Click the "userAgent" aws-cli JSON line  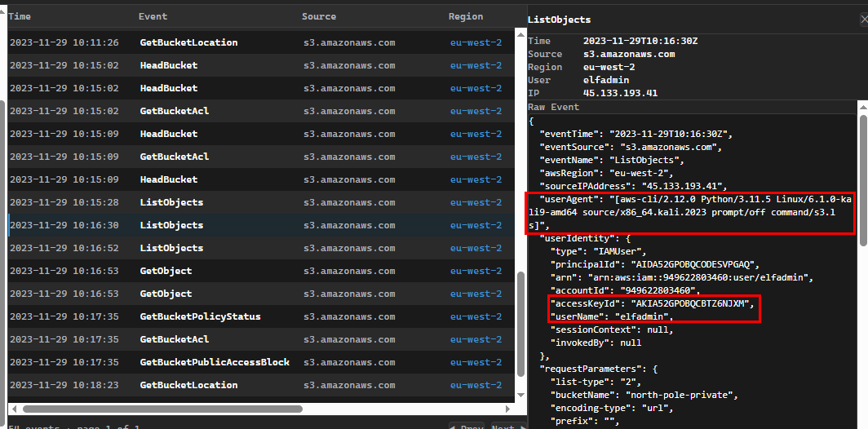[690, 212]
